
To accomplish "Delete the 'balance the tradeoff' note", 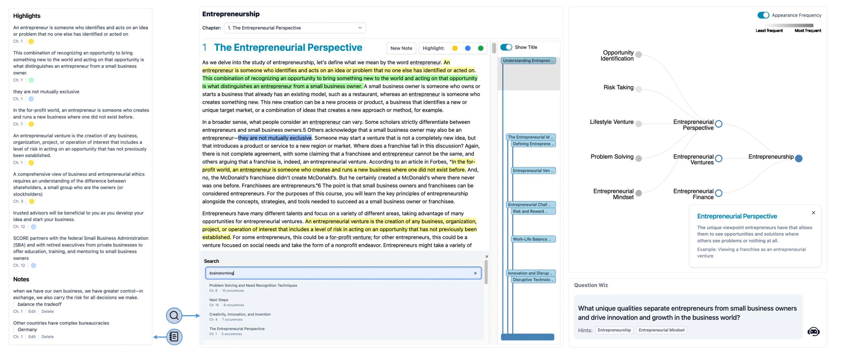I will click(x=48, y=311).
